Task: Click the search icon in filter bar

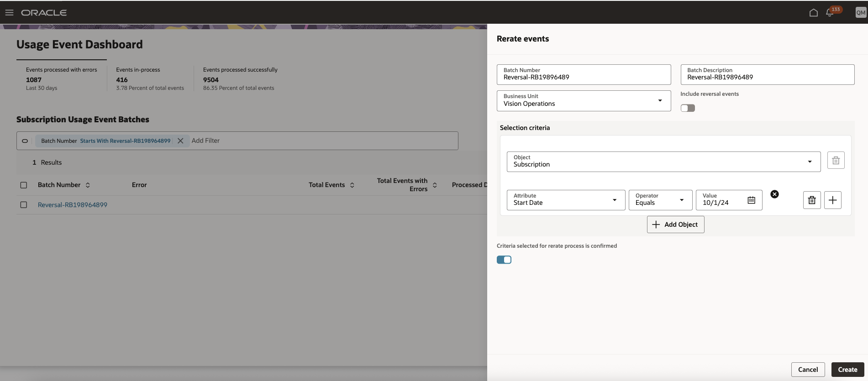Action: click(25, 141)
